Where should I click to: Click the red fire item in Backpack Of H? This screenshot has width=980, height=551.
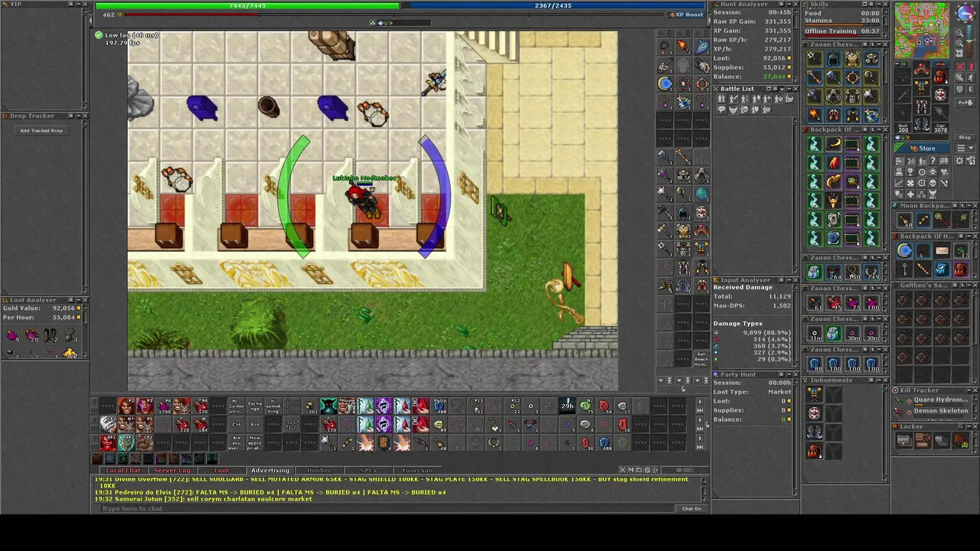pos(834,163)
